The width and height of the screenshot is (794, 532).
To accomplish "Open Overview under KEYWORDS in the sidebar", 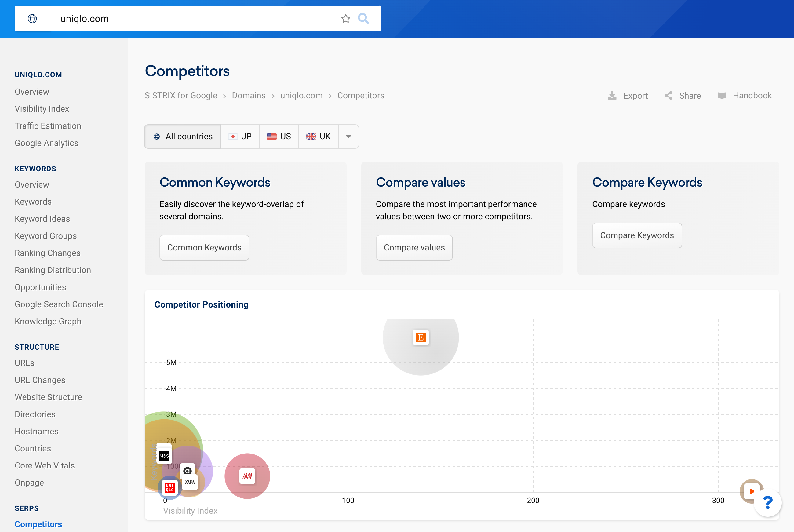I will (x=32, y=184).
